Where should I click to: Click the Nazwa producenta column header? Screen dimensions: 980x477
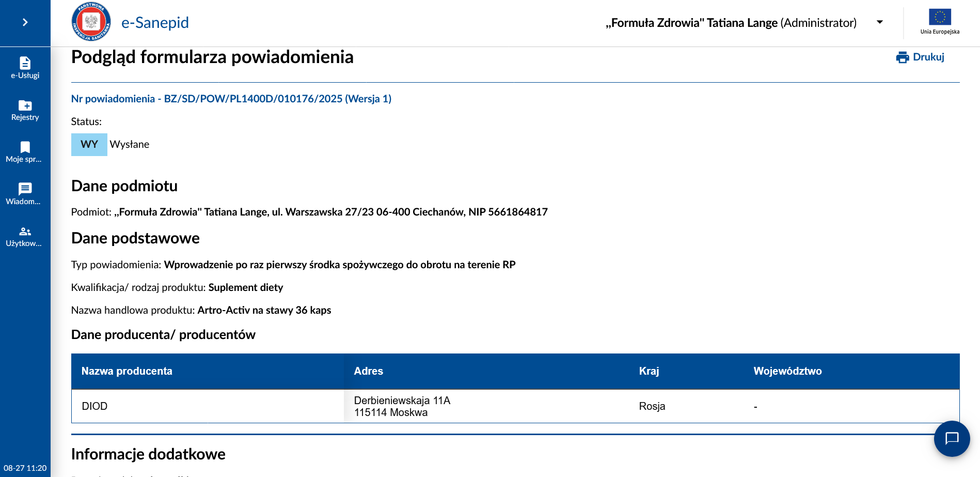127,371
